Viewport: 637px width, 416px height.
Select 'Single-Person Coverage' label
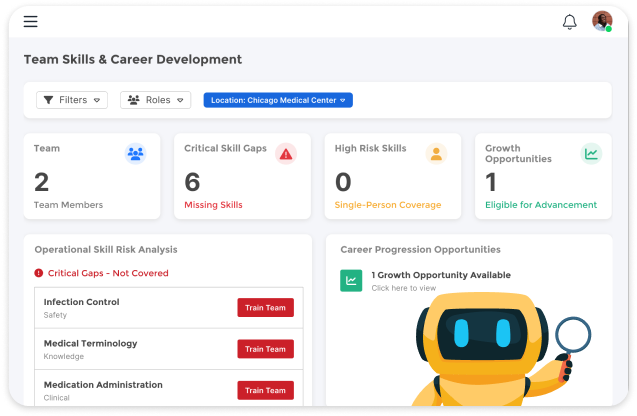pos(388,205)
